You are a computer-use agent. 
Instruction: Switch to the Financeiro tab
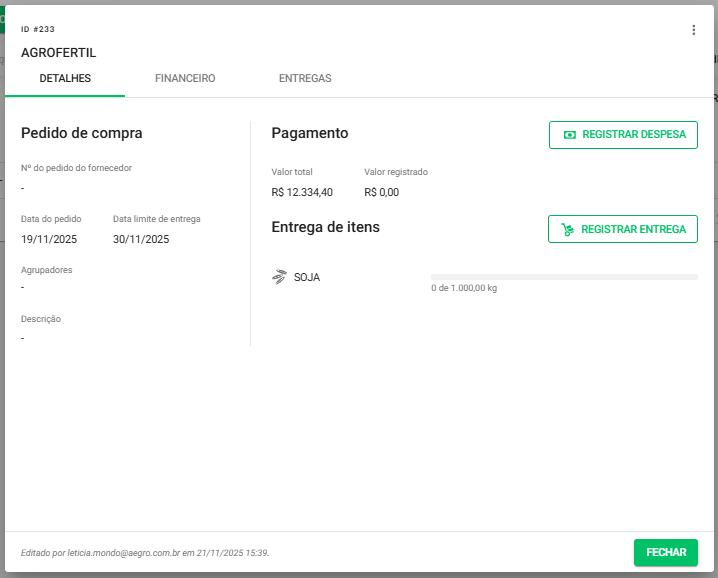185,78
